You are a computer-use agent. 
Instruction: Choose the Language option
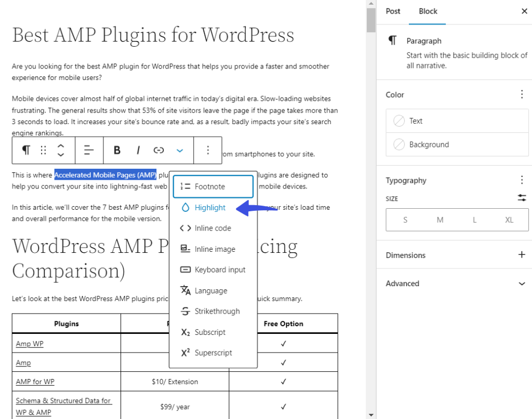click(x=213, y=291)
